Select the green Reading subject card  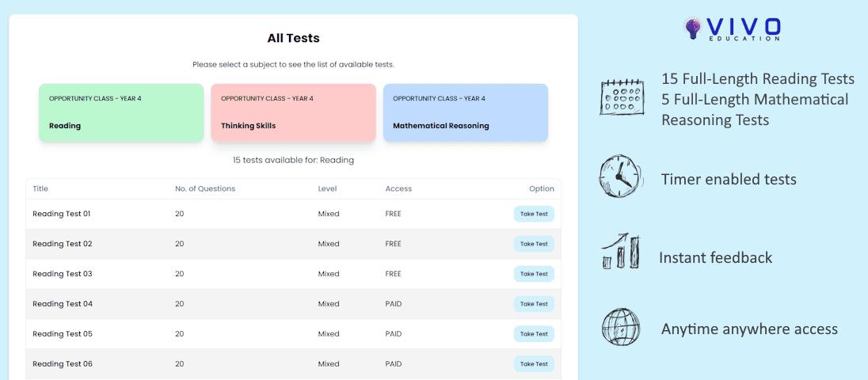coord(121,112)
